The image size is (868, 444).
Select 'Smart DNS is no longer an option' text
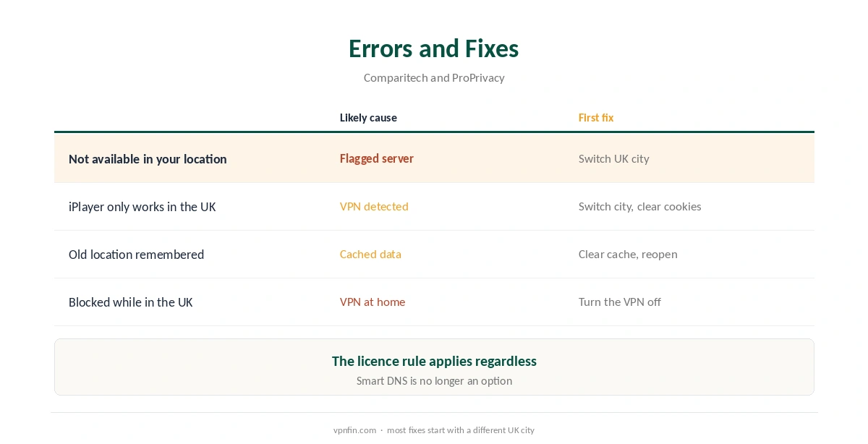[x=434, y=381]
